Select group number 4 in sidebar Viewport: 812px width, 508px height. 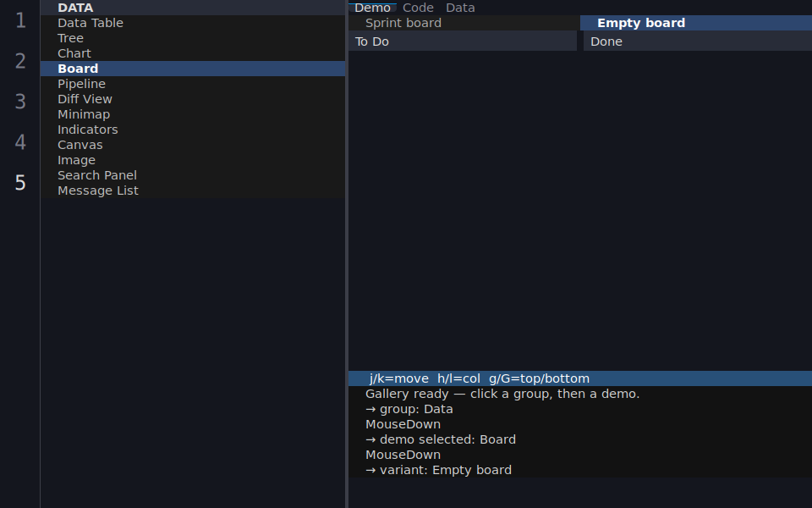coord(20,141)
